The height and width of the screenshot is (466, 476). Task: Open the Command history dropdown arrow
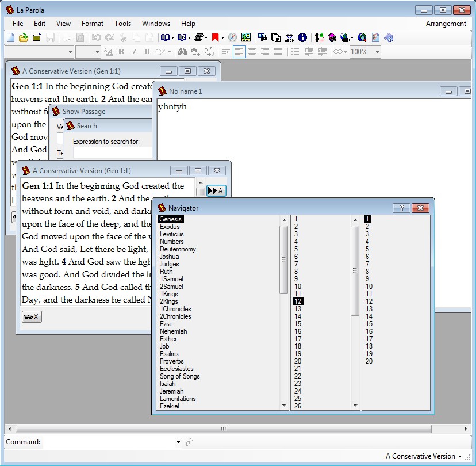[x=178, y=442]
